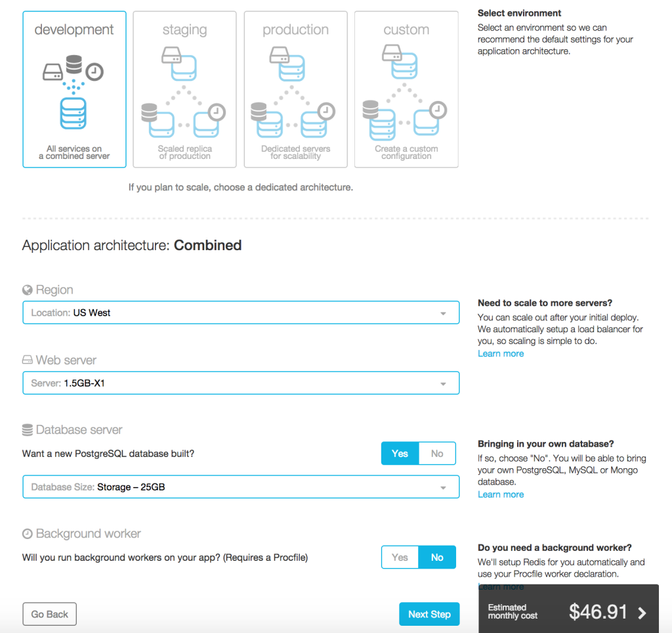Switch to the custom environment option
Image resolution: width=672 pixels, height=633 pixels.
[x=406, y=89]
